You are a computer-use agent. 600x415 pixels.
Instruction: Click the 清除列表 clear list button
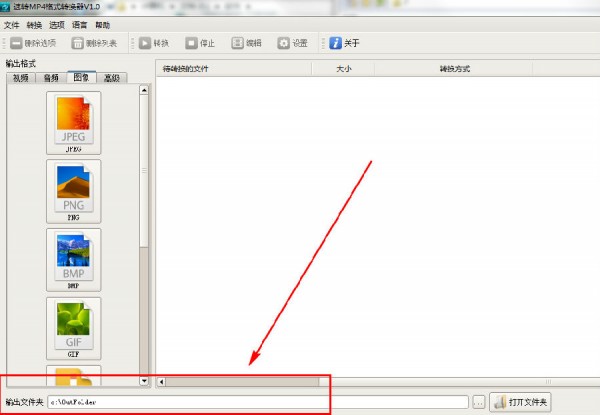tap(95, 43)
